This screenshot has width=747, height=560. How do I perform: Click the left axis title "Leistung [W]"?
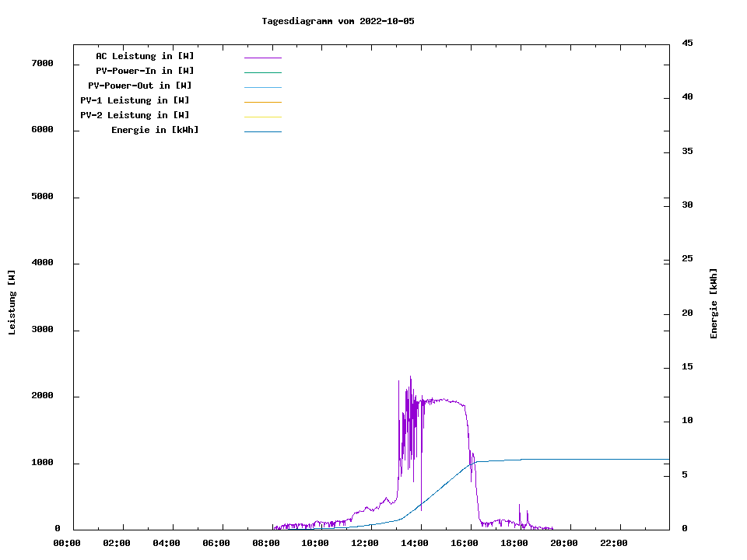pos(12,303)
